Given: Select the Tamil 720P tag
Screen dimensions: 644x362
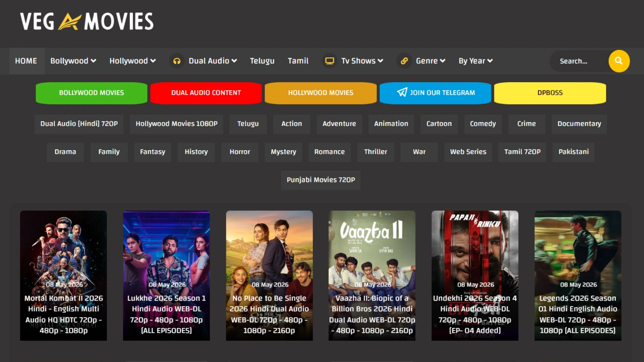Looking at the screenshot, I should click(x=522, y=152).
